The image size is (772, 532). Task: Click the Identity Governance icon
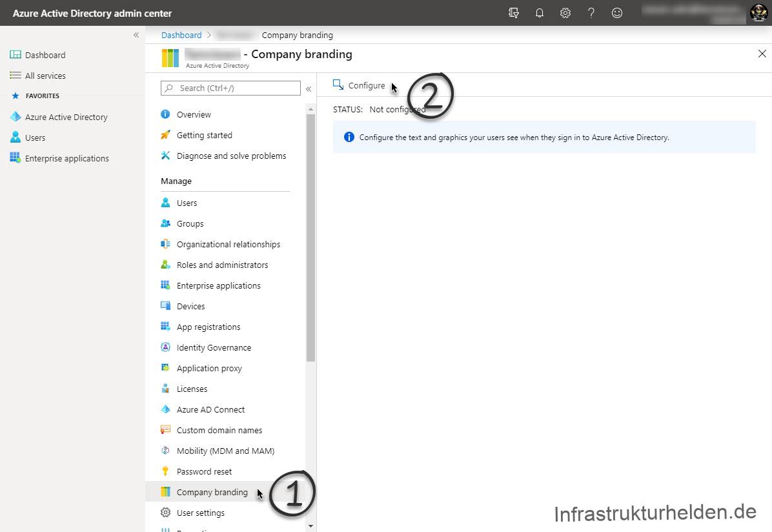[165, 347]
